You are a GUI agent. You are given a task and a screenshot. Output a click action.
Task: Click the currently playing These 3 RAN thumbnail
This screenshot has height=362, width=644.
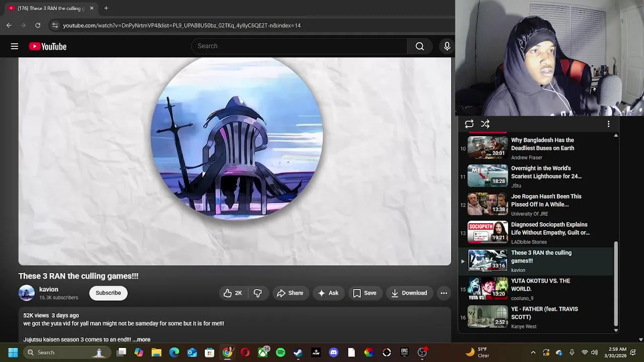[488, 261]
